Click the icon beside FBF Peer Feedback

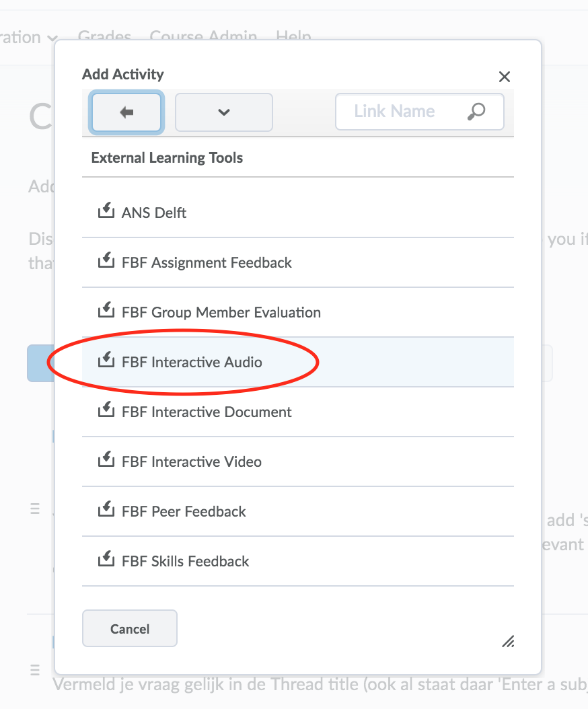click(104, 511)
